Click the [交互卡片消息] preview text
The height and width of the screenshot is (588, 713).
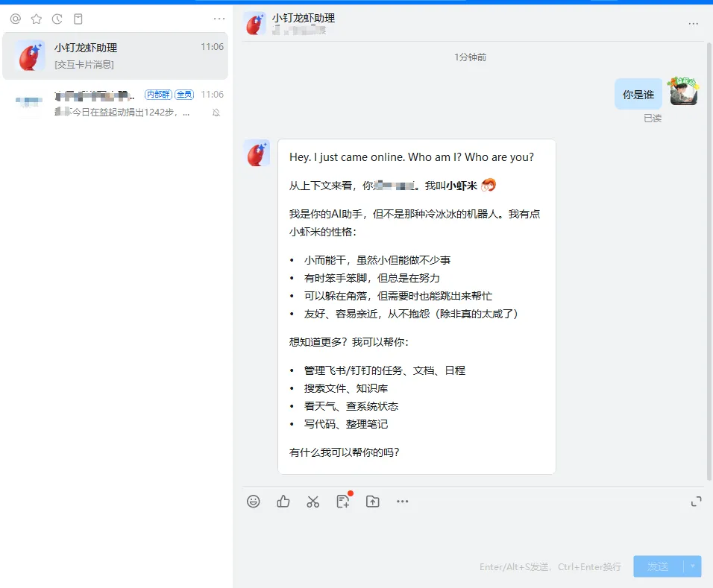(84, 65)
